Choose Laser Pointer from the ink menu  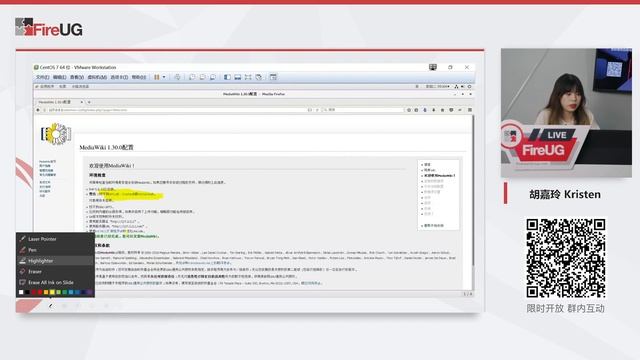coord(56,239)
